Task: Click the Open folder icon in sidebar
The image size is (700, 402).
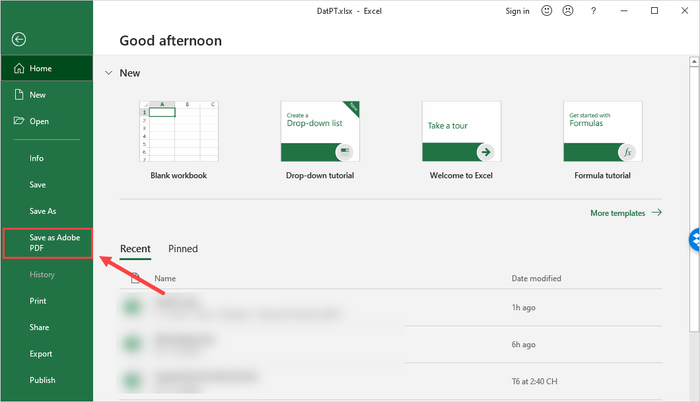Action: 19,121
